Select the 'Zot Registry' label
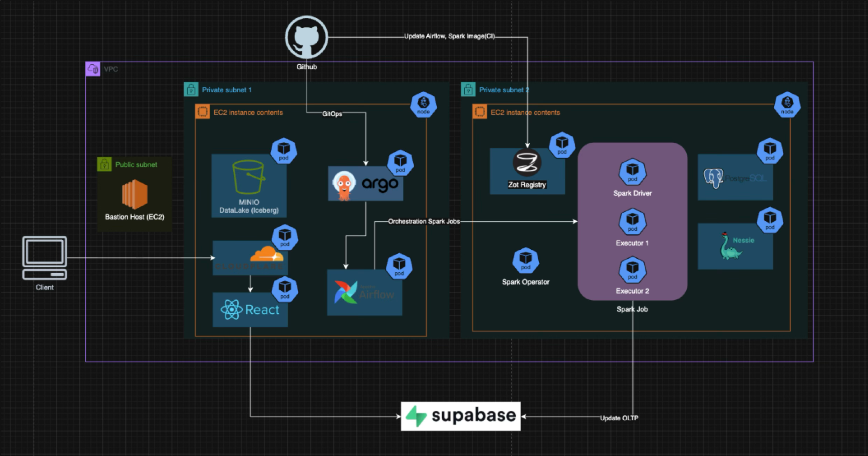The image size is (868, 456). coord(527,185)
